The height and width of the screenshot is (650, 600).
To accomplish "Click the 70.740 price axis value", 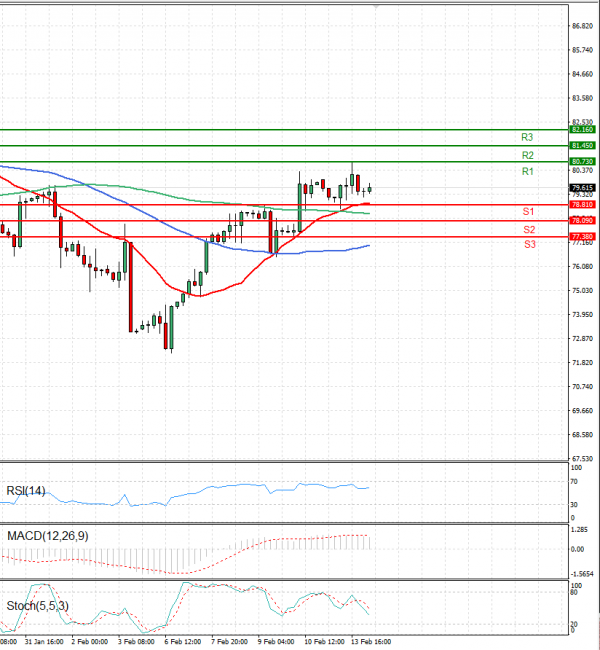I will coord(583,387).
